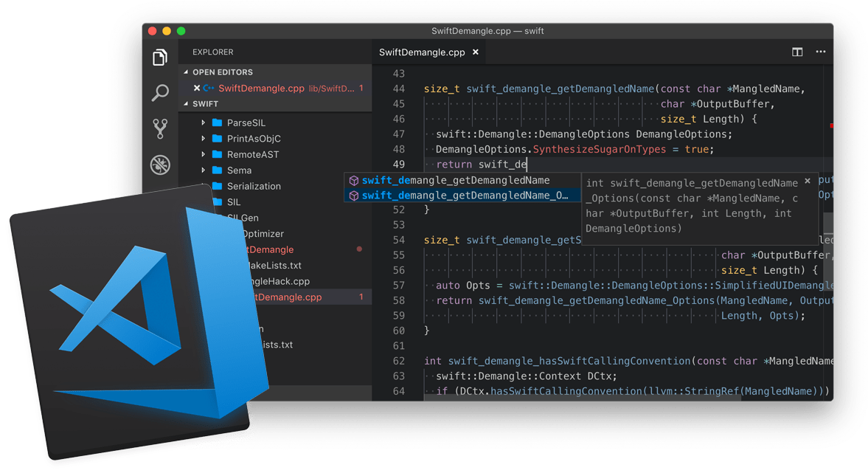Open the Explorer files view icon
Image resolution: width=868 pixels, height=473 pixels.
[160, 57]
